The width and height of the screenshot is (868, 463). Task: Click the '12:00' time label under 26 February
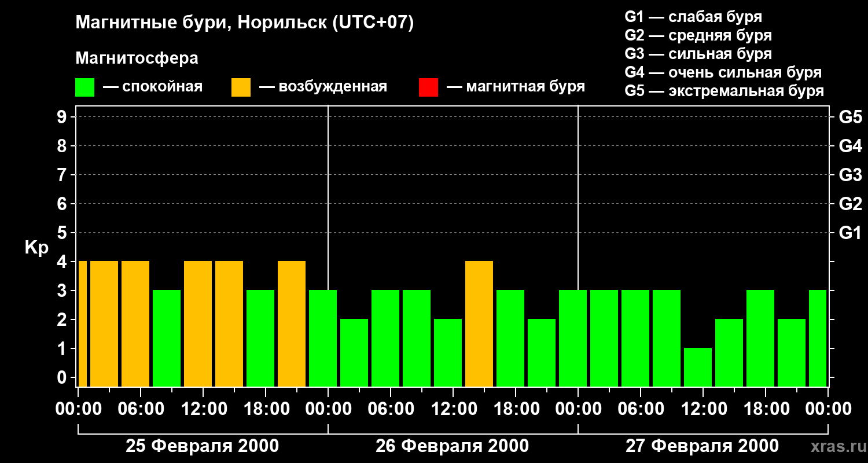click(x=453, y=409)
